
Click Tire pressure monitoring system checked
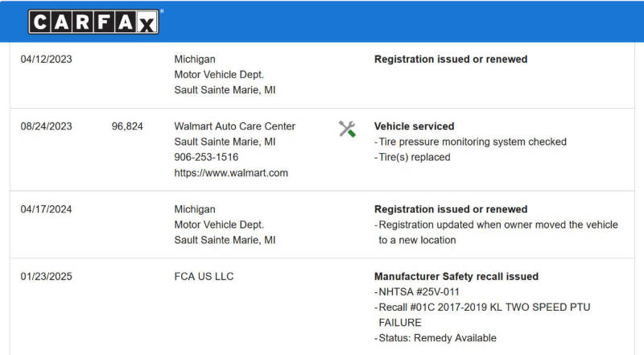[x=471, y=142]
